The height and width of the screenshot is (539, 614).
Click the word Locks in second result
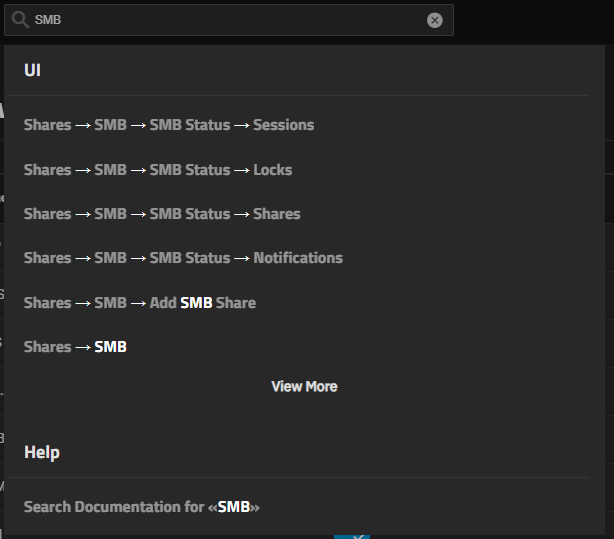(273, 170)
